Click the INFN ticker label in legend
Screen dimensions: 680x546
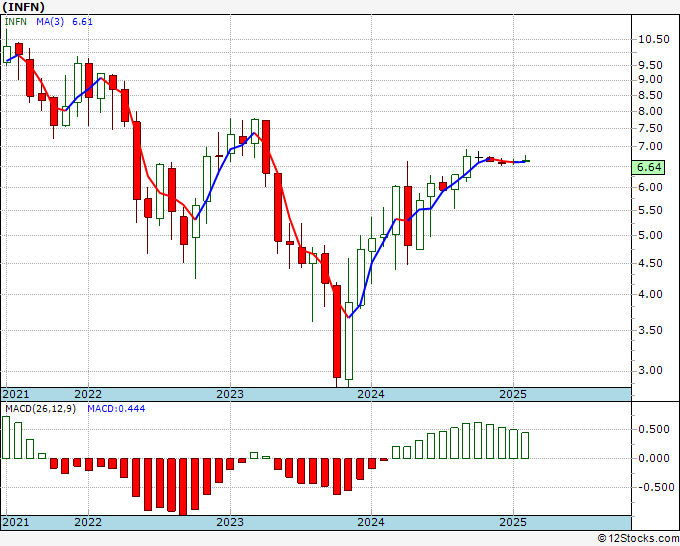[16, 22]
